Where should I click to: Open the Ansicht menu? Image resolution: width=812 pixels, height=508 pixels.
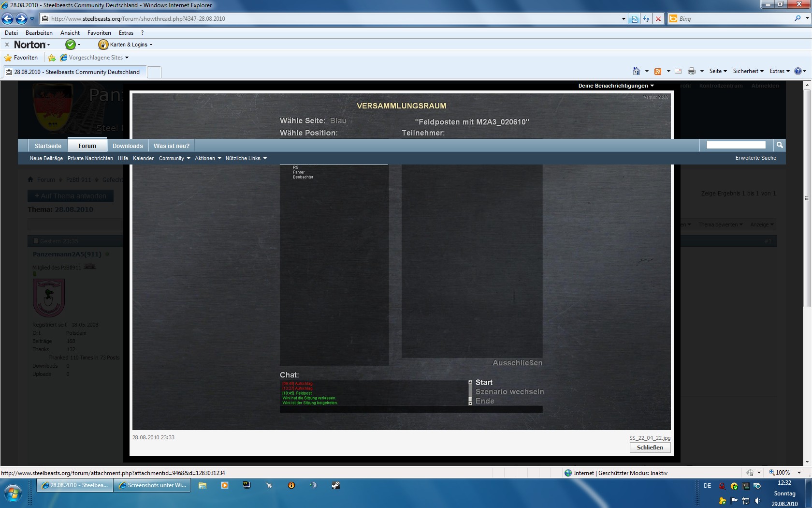pos(70,33)
